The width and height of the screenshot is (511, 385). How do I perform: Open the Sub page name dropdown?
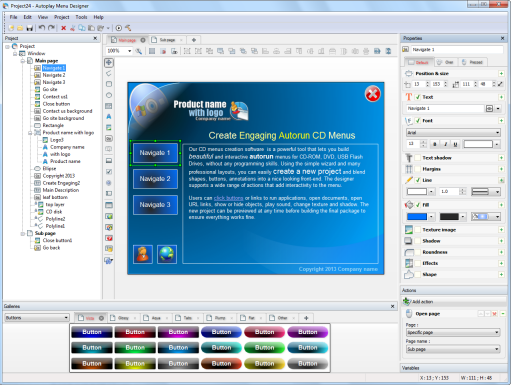pyautogui.click(x=453, y=349)
